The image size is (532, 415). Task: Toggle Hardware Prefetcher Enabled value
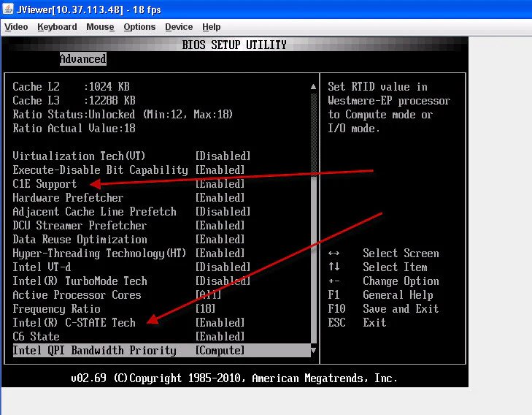(220, 198)
